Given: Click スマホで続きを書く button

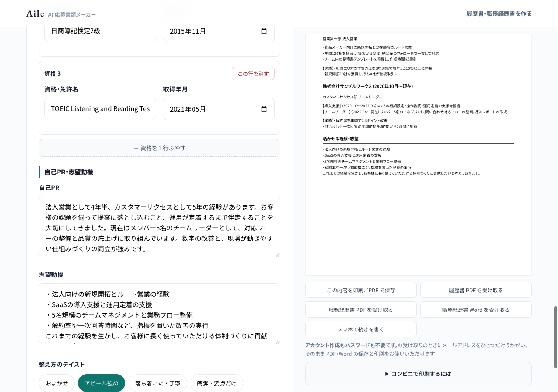Looking at the screenshot, I should 361,329.
